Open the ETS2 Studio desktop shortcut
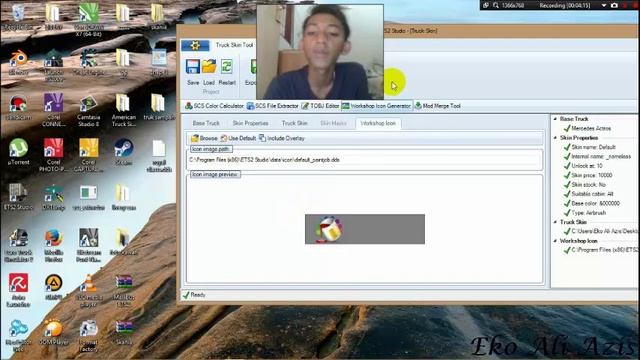 18,197
